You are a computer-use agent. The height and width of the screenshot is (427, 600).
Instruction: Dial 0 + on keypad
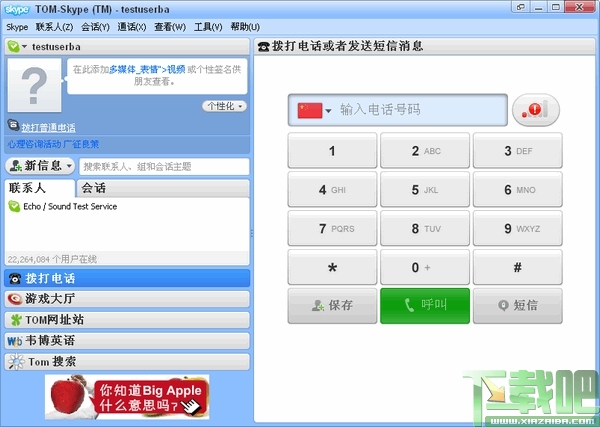(425, 267)
